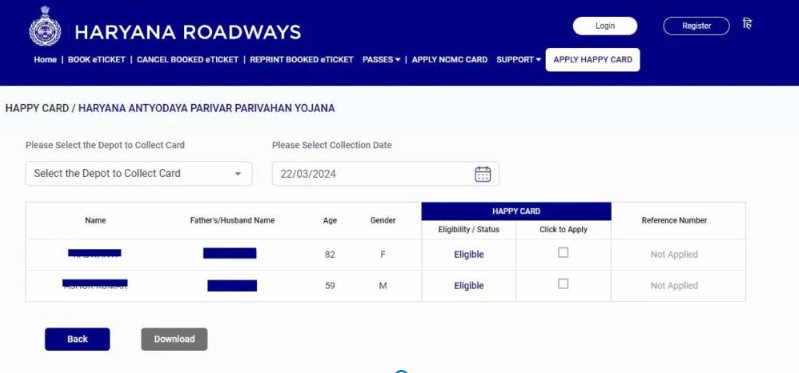Open the calendar date picker icon
This screenshot has width=799, height=373.
483,174
